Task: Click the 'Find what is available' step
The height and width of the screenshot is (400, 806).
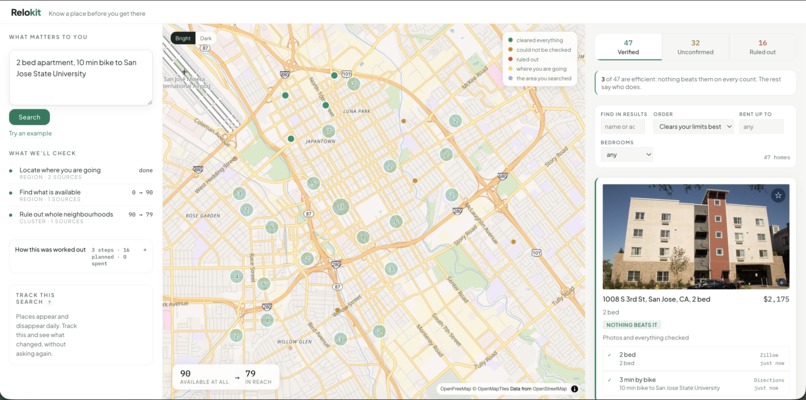Action: (81, 195)
